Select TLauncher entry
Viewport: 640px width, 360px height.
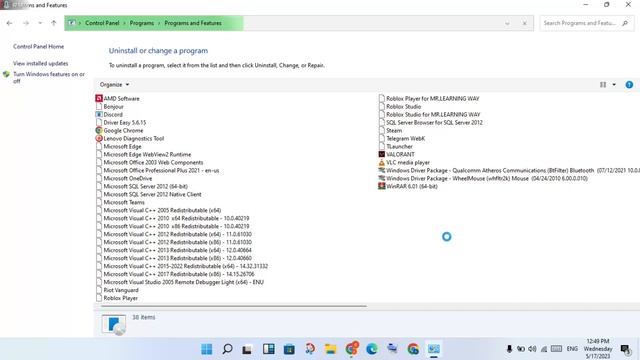tap(399, 146)
